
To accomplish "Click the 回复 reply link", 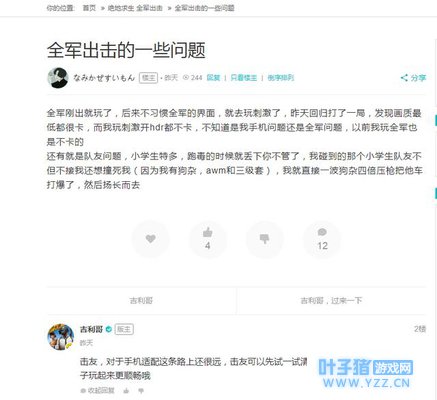I will click(213, 78).
